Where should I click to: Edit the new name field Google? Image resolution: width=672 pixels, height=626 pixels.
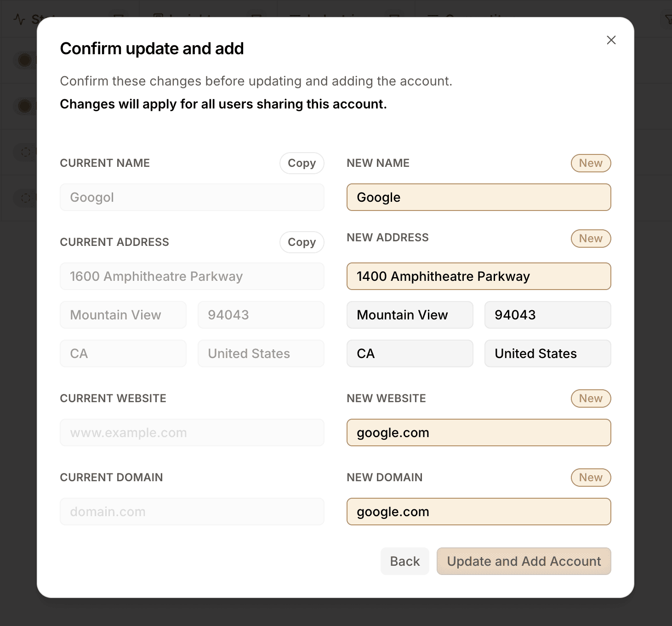pyautogui.click(x=478, y=197)
